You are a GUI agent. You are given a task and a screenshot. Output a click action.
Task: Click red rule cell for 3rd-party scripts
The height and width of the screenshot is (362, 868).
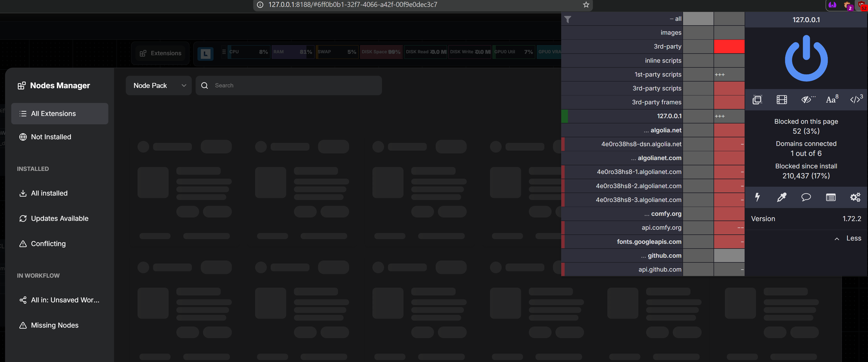click(729, 88)
